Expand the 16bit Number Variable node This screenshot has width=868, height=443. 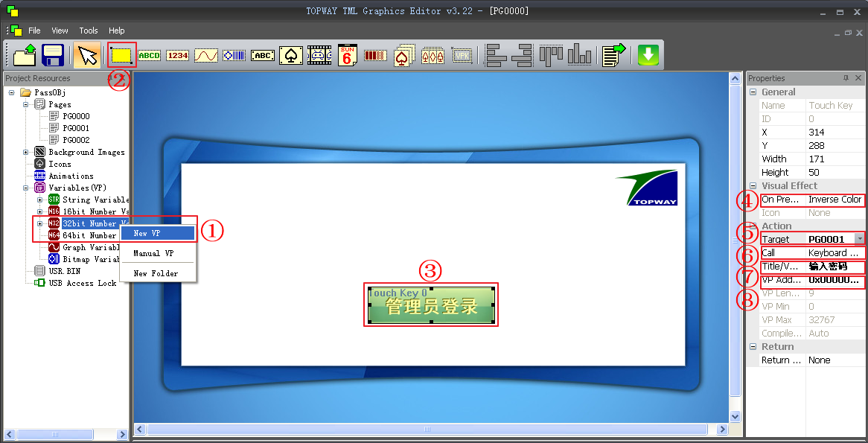point(40,211)
